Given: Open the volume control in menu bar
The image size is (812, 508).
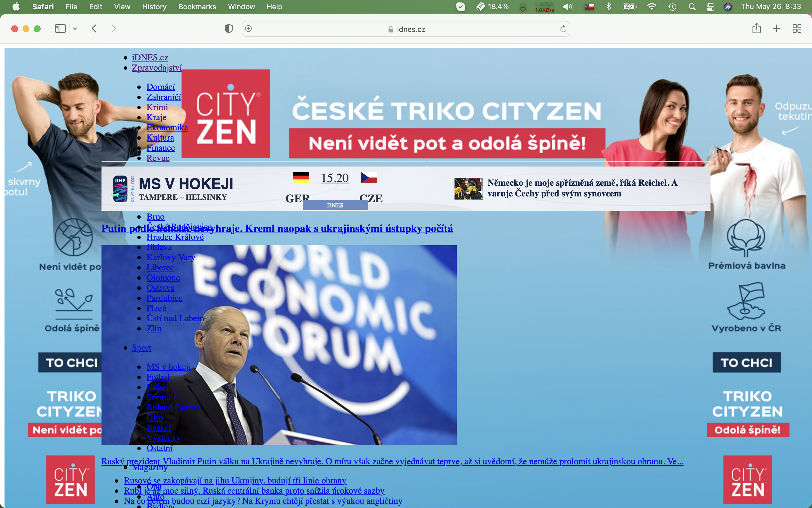Looking at the screenshot, I should click(x=568, y=7).
